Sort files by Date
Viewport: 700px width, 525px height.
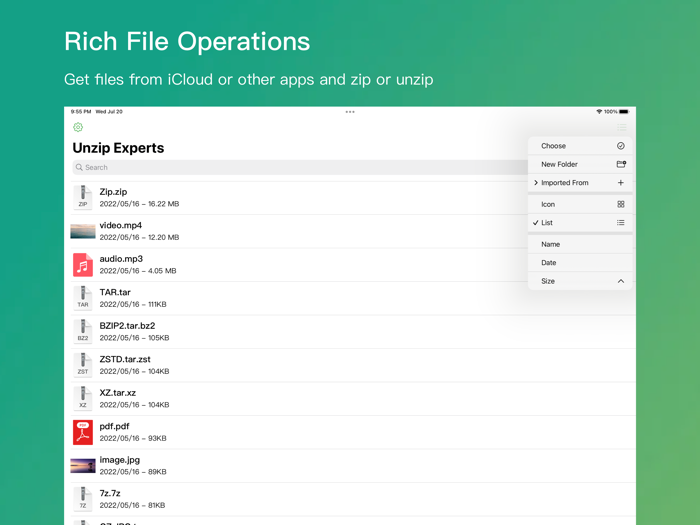point(580,263)
